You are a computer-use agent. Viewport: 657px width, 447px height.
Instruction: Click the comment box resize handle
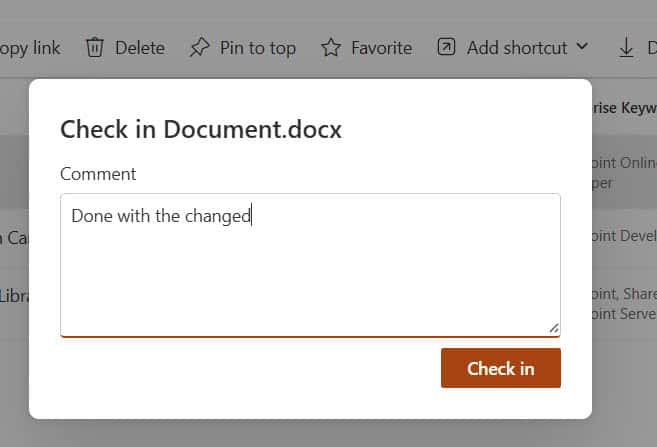pyautogui.click(x=553, y=328)
